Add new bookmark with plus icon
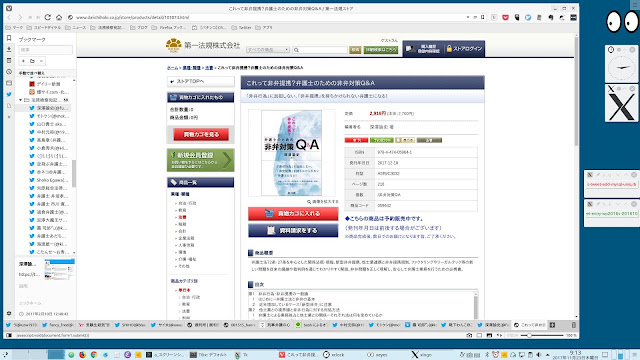 (23, 61)
